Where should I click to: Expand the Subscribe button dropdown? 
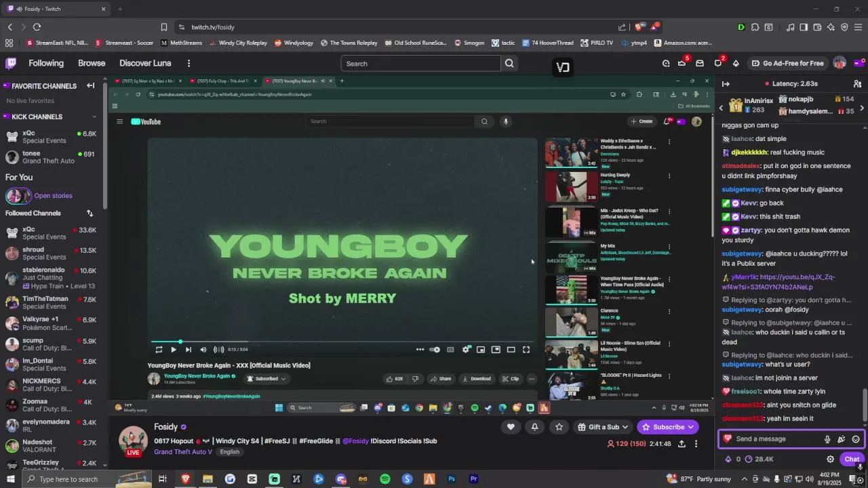tap(690, 427)
